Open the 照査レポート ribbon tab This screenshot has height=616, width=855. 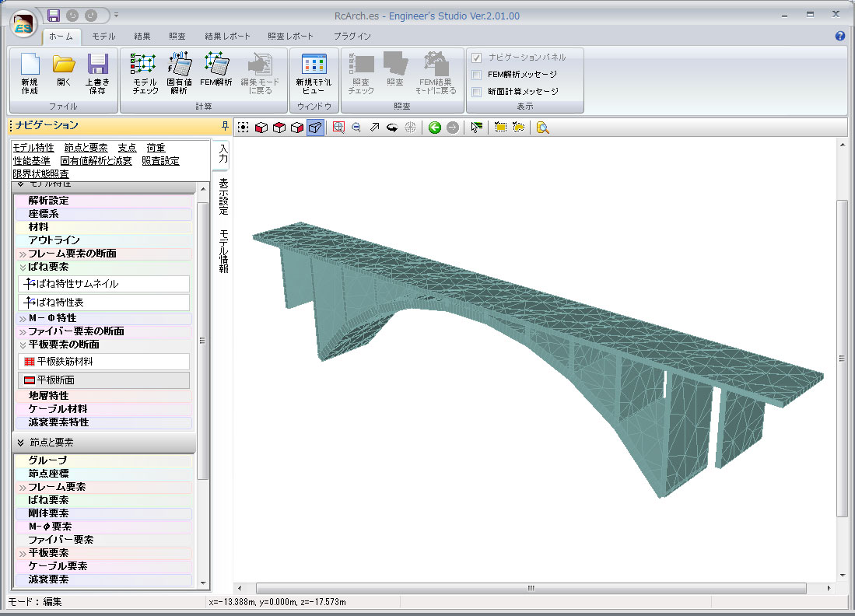[290, 37]
